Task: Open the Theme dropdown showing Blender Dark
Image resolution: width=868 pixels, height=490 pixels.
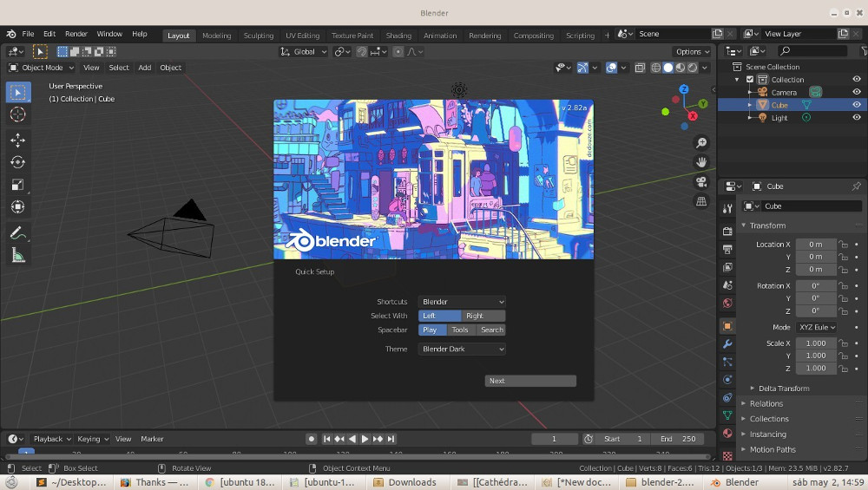Action: pos(462,349)
